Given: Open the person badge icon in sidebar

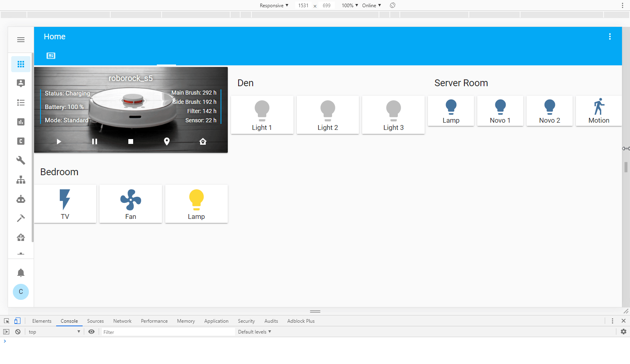Looking at the screenshot, I should point(21,83).
